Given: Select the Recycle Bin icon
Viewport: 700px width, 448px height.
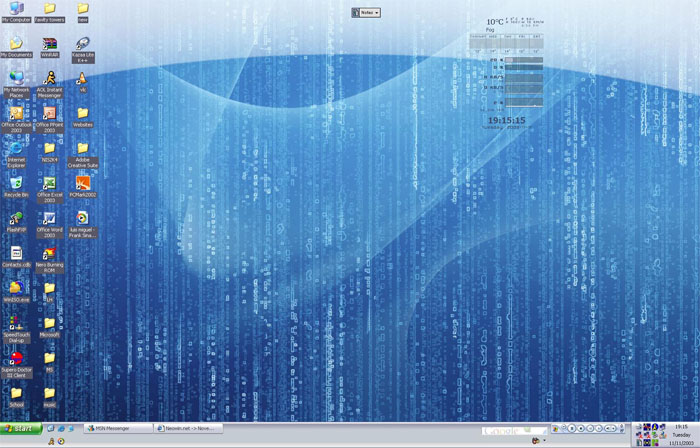Looking at the screenshot, I should [x=17, y=187].
